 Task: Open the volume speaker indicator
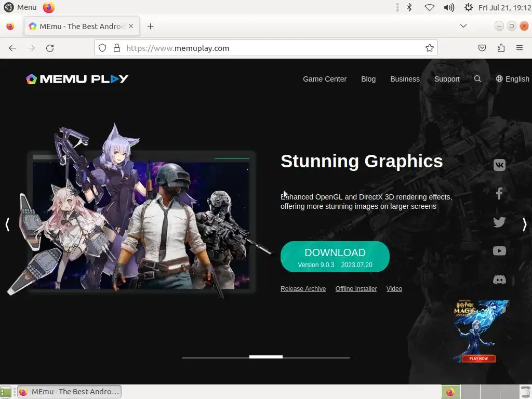[x=449, y=7]
